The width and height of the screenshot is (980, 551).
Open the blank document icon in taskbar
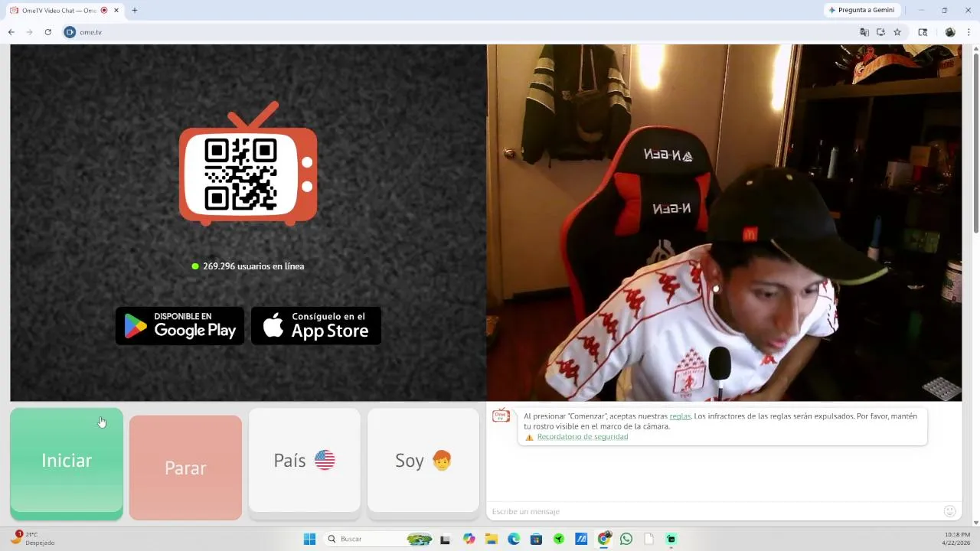(649, 539)
